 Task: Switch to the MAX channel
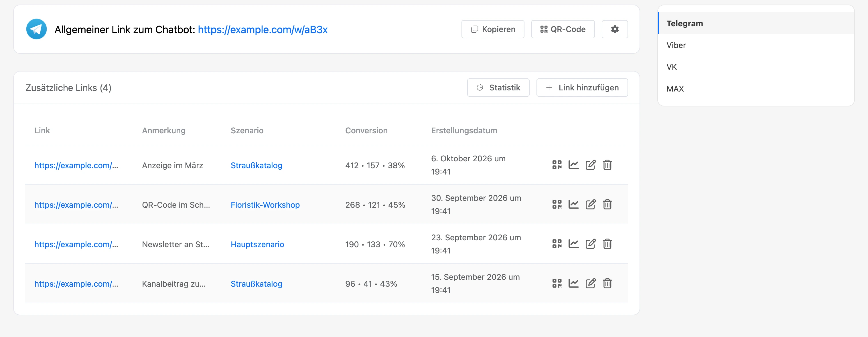[756, 89]
